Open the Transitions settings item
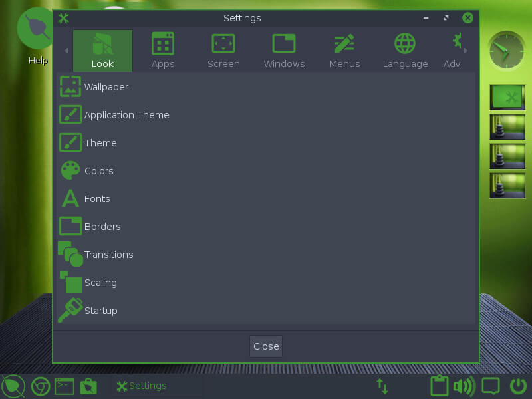This screenshot has height=399, width=532. pos(108,255)
